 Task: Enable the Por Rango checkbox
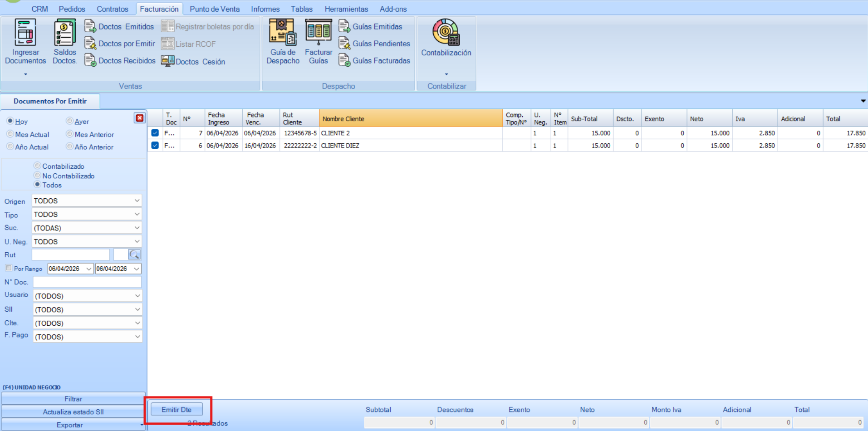click(x=9, y=268)
